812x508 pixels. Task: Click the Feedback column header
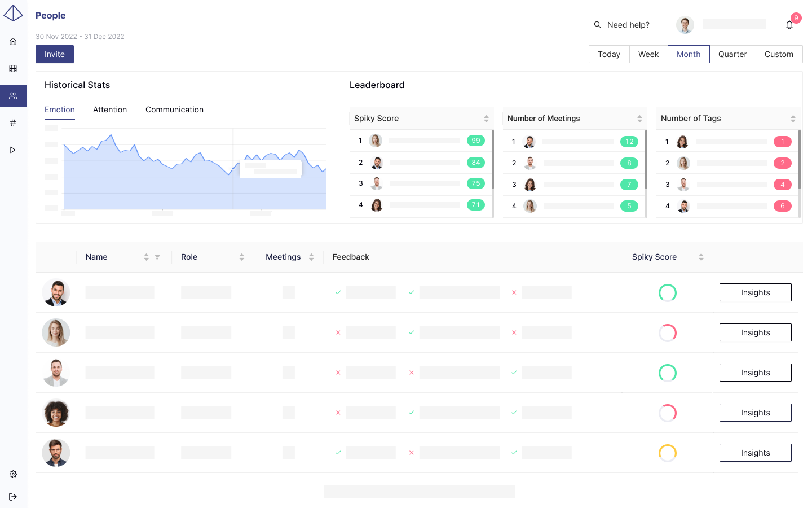[x=351, y=257]
